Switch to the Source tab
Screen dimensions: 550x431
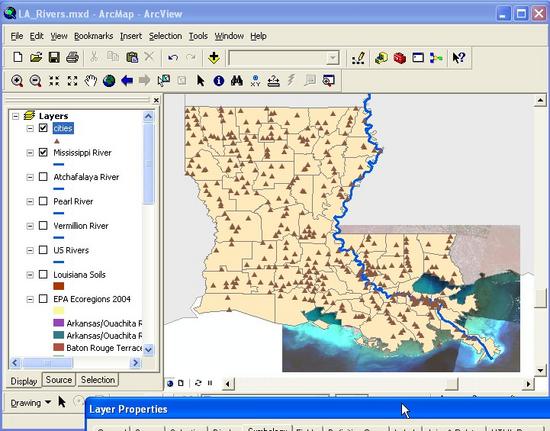click(59, 380)
